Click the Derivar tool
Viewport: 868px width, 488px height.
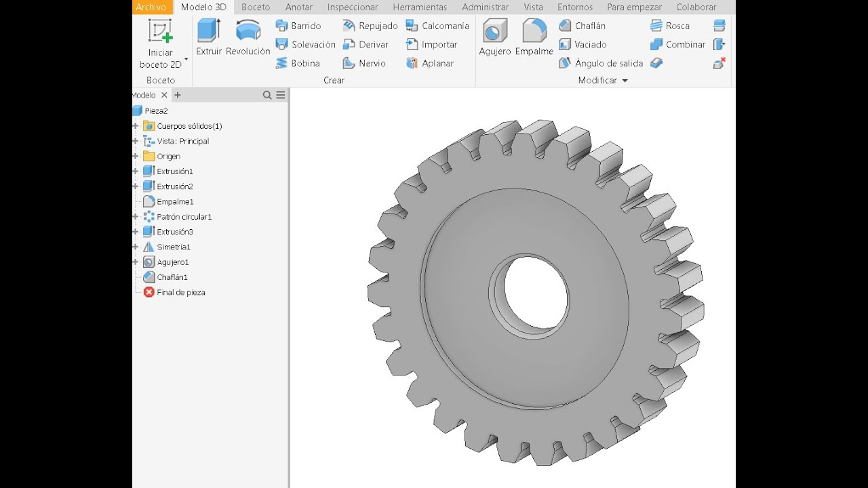366,45
